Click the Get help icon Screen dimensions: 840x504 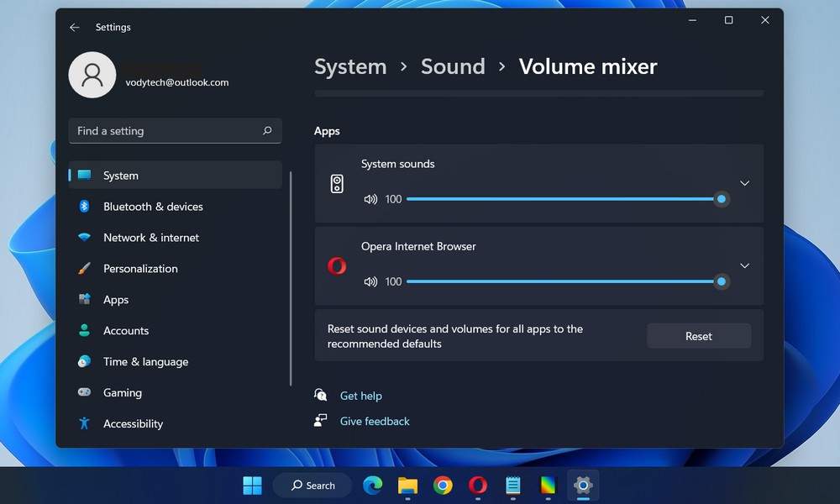point(320,396)
